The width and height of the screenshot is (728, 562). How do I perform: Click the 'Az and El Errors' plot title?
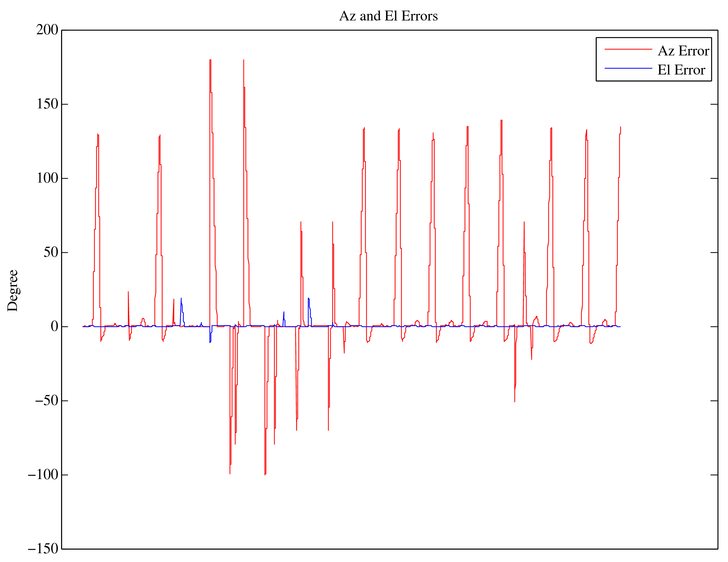(x=388, y=16)
